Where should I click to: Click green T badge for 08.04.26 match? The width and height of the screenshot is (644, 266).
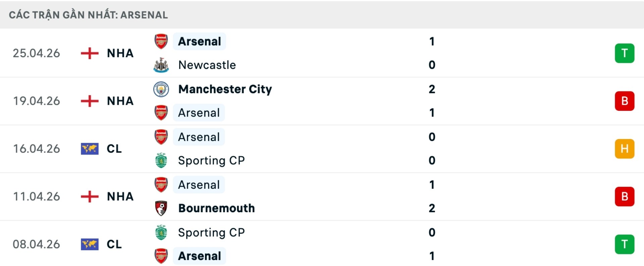(625, 244)
